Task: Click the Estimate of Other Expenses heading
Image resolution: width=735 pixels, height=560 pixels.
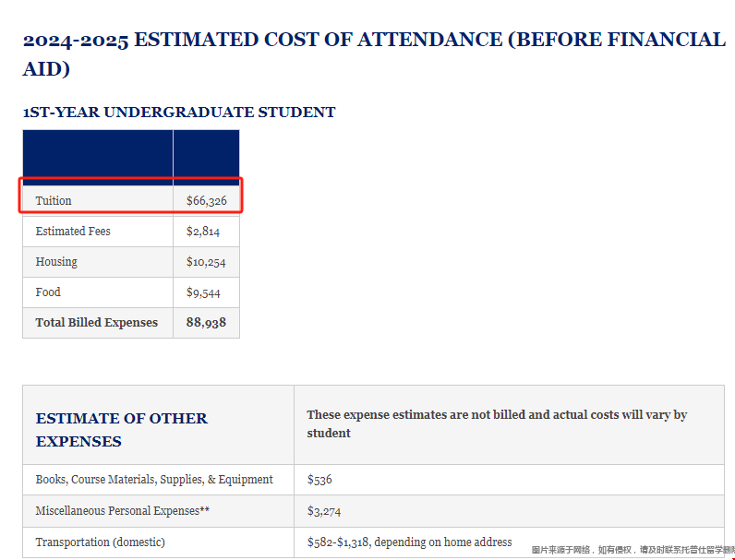Action: click(x=121, y=429)
